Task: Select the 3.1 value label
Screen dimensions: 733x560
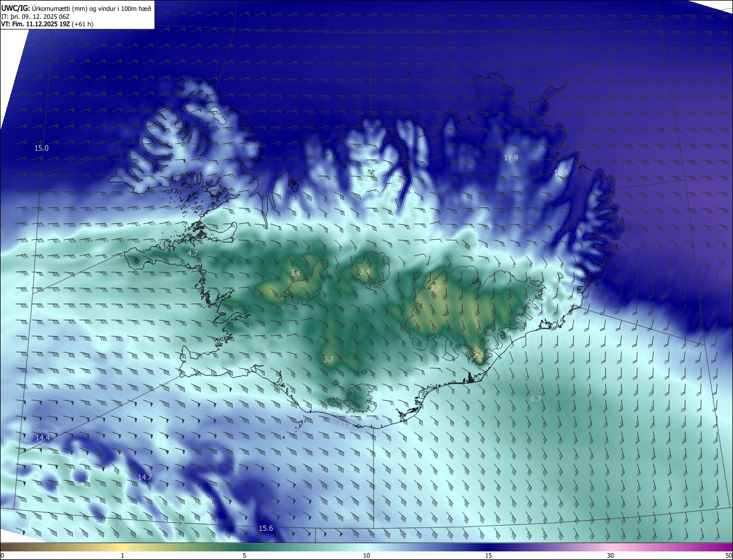Action: tap(295, 273)
